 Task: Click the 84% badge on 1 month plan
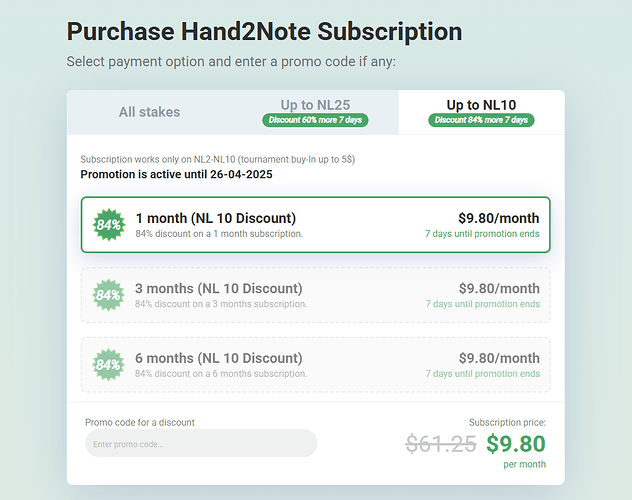(108, 225)
